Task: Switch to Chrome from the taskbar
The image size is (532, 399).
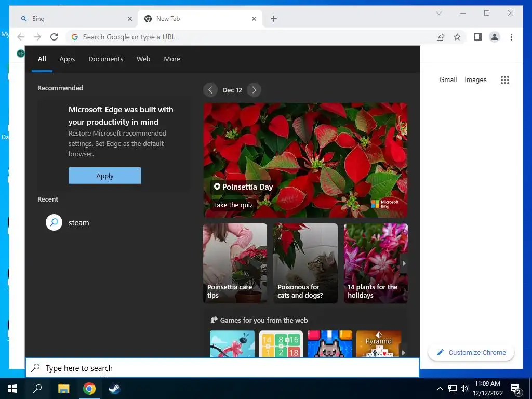Action: tap(89, 389)
